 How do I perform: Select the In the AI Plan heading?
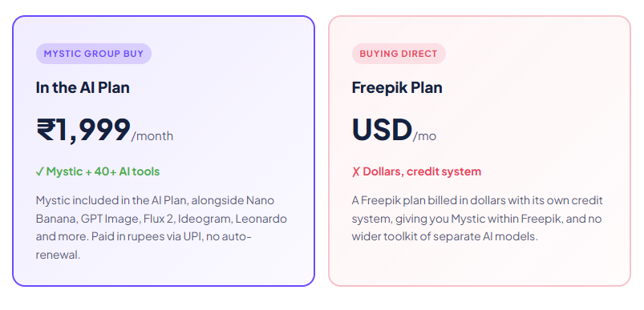click(x=83, y=88)
